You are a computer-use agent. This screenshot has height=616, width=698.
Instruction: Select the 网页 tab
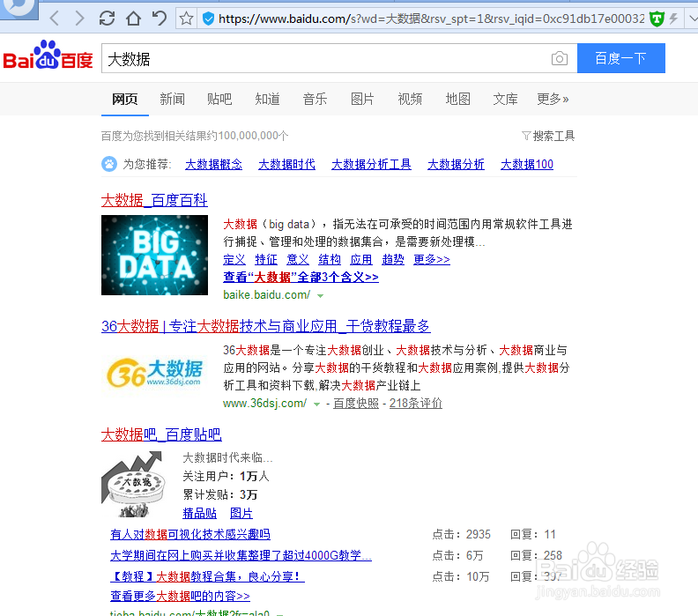124,99
